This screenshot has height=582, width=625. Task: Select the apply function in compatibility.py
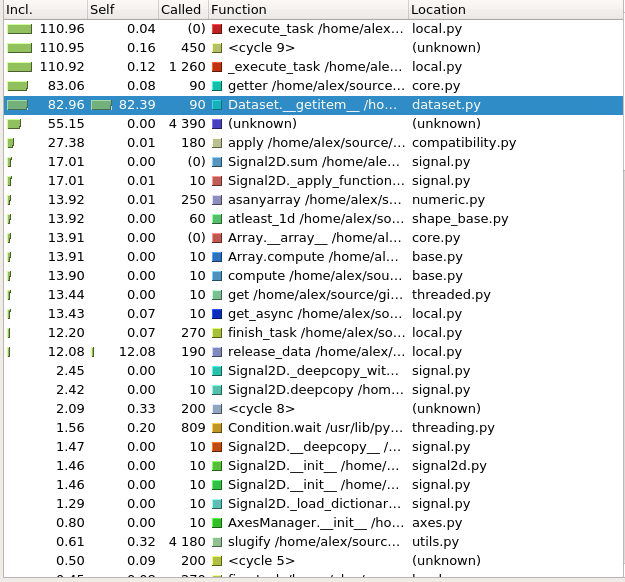(x=313, y=143)
